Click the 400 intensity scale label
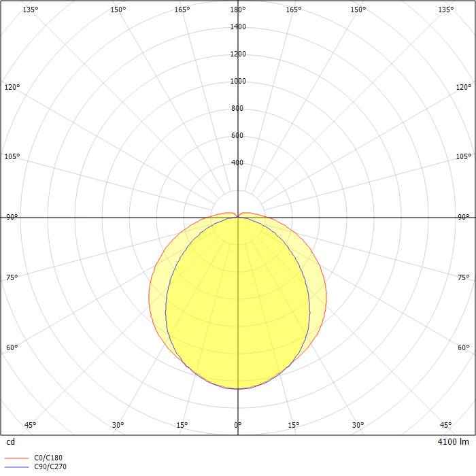Screen dimensions: 476x476 [x=237, y=163]
